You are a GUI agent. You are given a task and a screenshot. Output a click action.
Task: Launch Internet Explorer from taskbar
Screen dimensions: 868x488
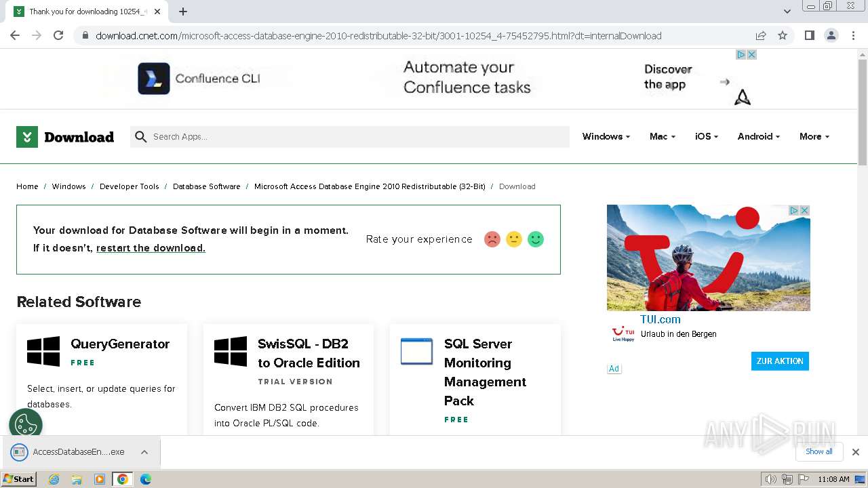click(54, 479)
